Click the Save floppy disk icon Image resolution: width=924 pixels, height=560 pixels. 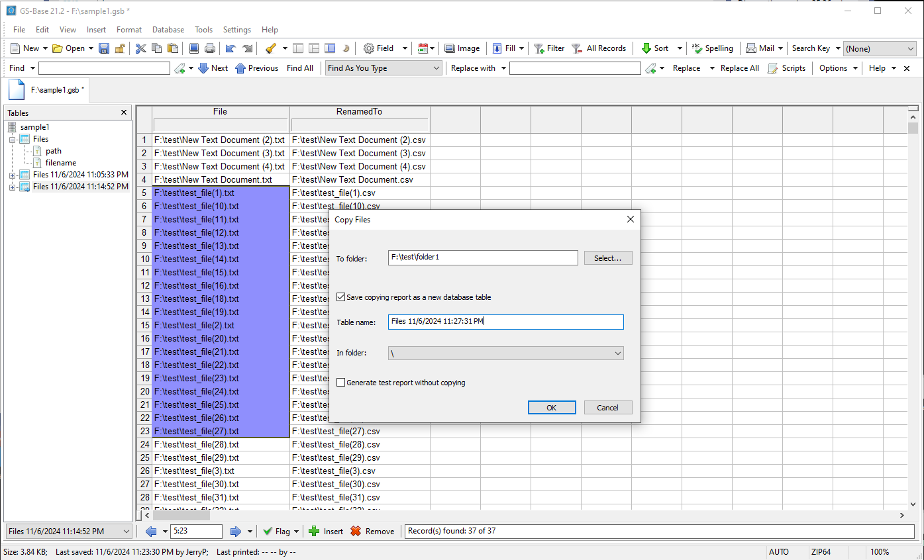coord(104,48)
